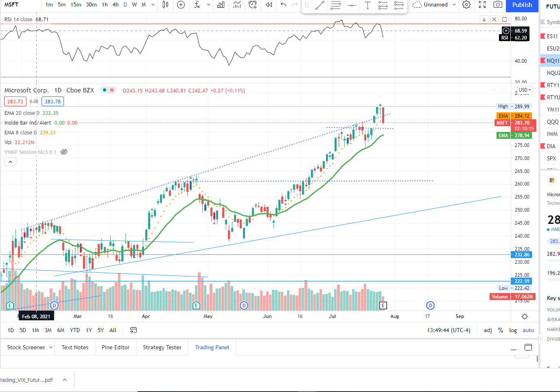This screenshot has height=392, width=560.
Task: Open the USD currency dropdown
Action: coord(525,90)
